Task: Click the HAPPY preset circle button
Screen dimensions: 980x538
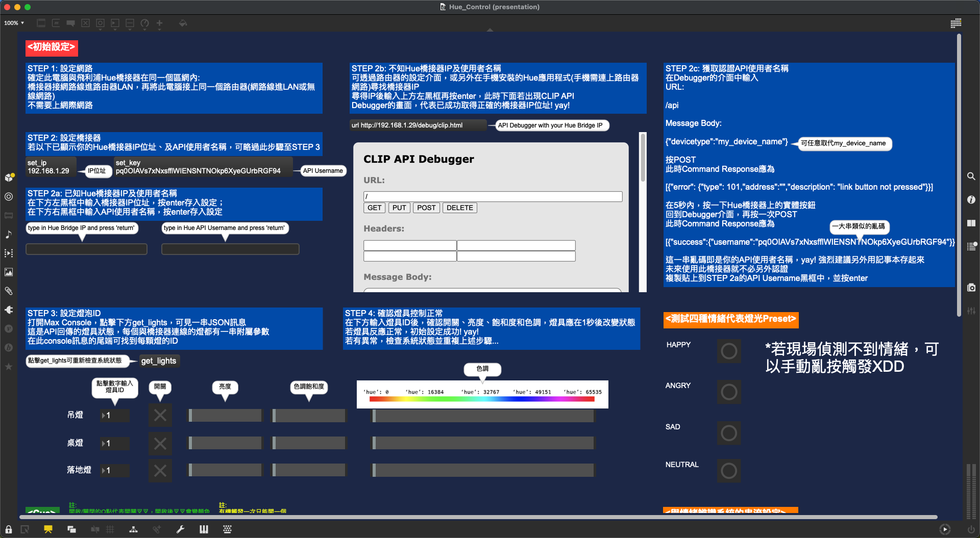Action: pos(728,351)
